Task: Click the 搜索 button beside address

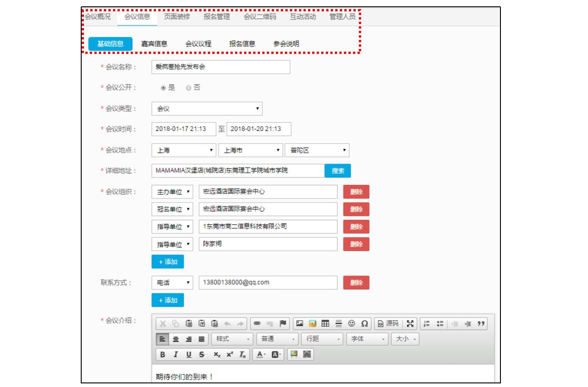Action: pos(338,171)
